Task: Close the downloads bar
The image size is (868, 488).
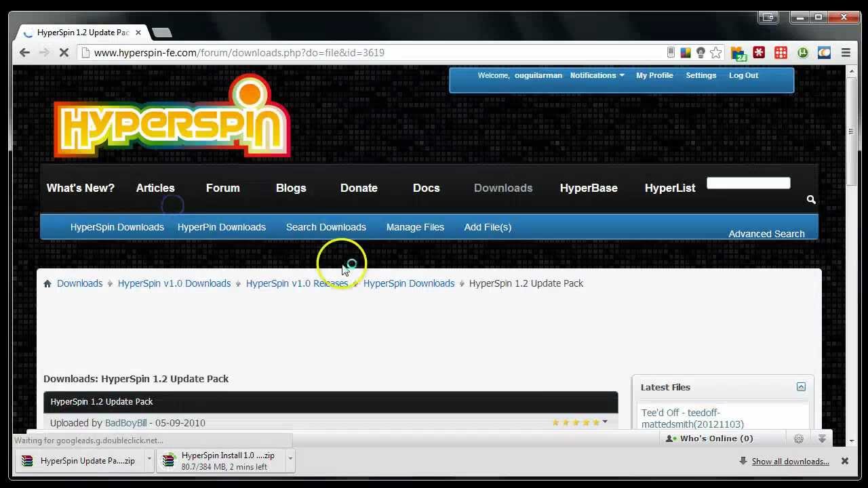Action: point(845,461)
